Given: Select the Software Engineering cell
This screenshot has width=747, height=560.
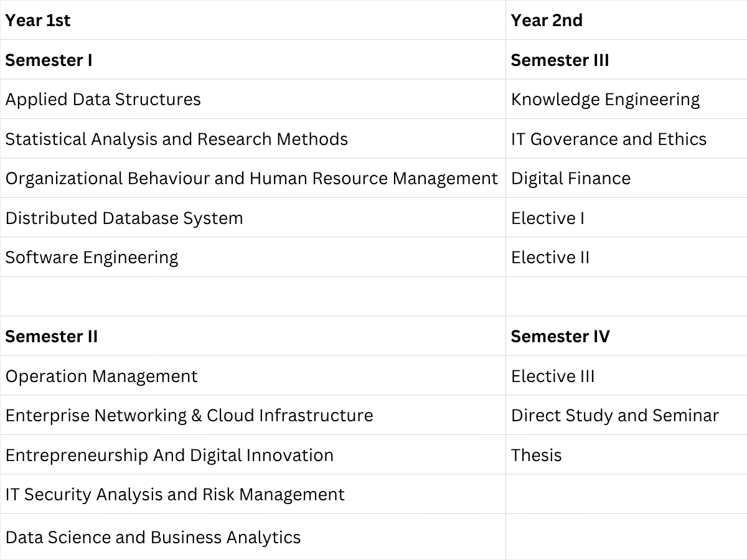Looking at the screenshot, I should (253, 257).
